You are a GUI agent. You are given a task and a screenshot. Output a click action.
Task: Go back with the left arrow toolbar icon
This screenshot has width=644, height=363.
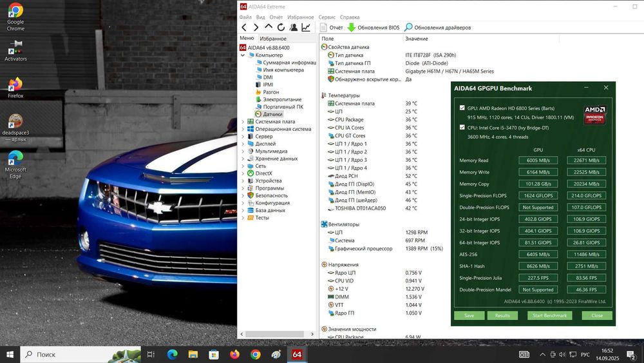pyautogui.click(x=244, y=28)
